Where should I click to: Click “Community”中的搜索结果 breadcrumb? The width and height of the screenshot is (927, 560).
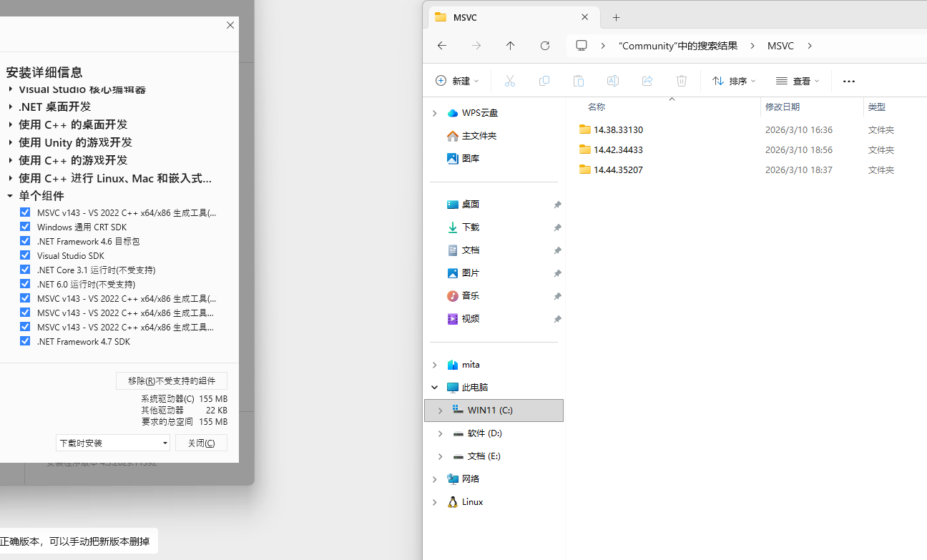678,46
